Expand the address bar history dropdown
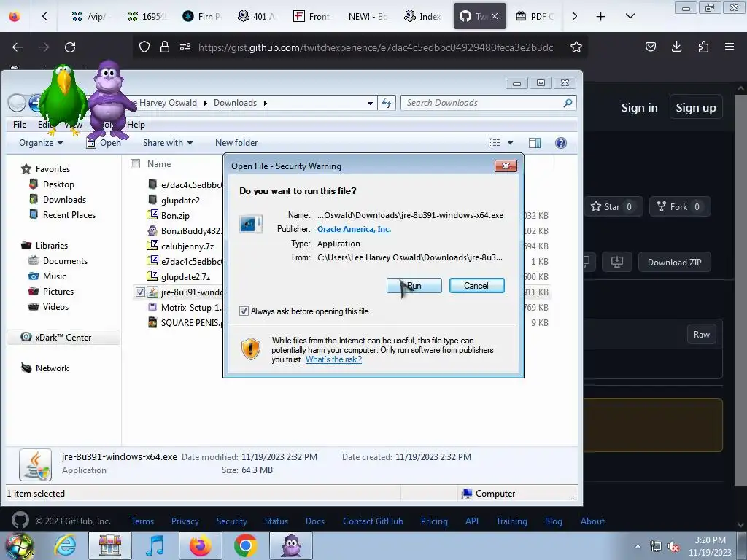 pyautogui.click(x=370, y=103)
